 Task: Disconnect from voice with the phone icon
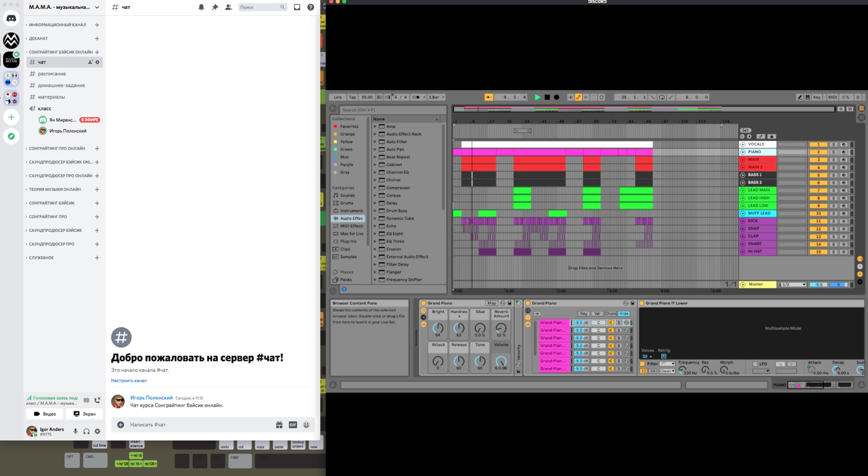[x=97, y=400]
